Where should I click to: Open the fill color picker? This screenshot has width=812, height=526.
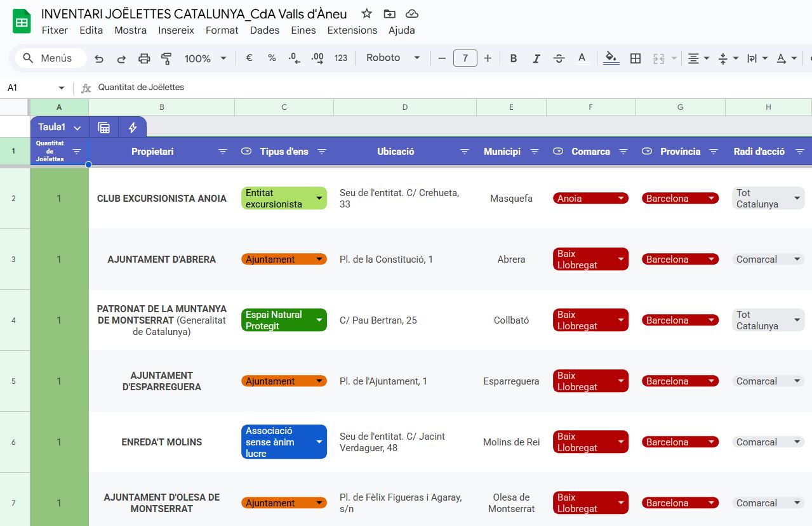tap(611, 58)
